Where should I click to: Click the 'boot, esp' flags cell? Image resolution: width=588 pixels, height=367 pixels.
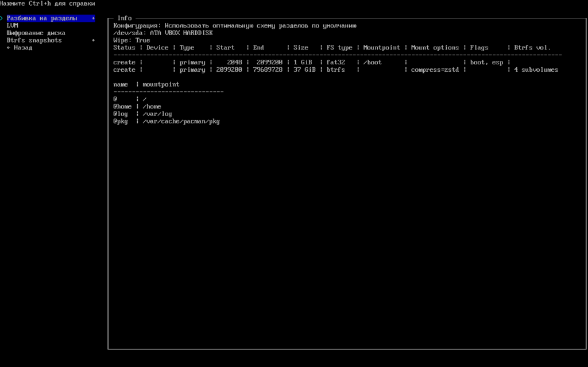(486, 63)
